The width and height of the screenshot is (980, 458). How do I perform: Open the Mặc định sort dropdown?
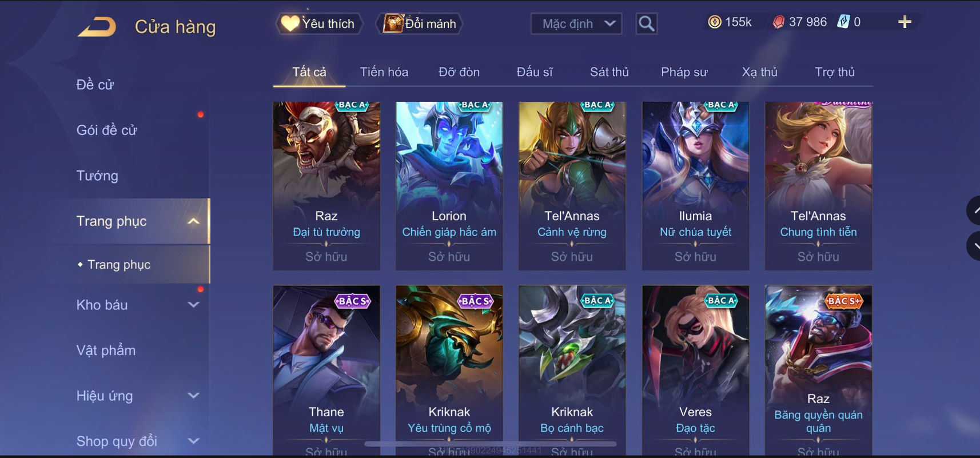click(576, 24)
